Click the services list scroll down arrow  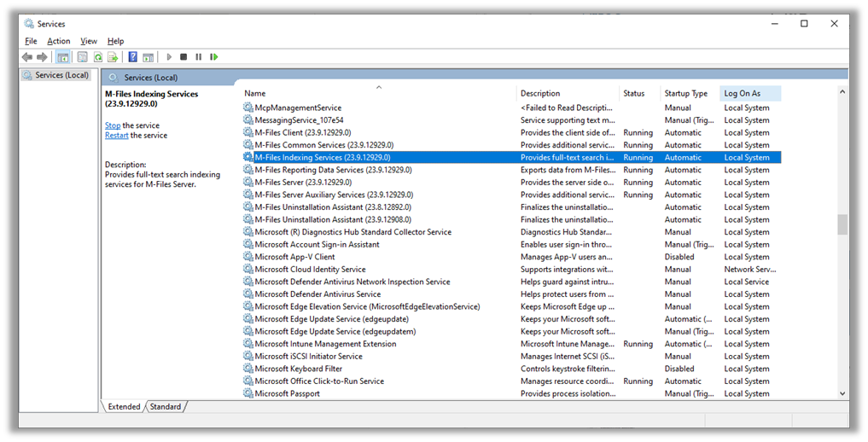point(842,393)
